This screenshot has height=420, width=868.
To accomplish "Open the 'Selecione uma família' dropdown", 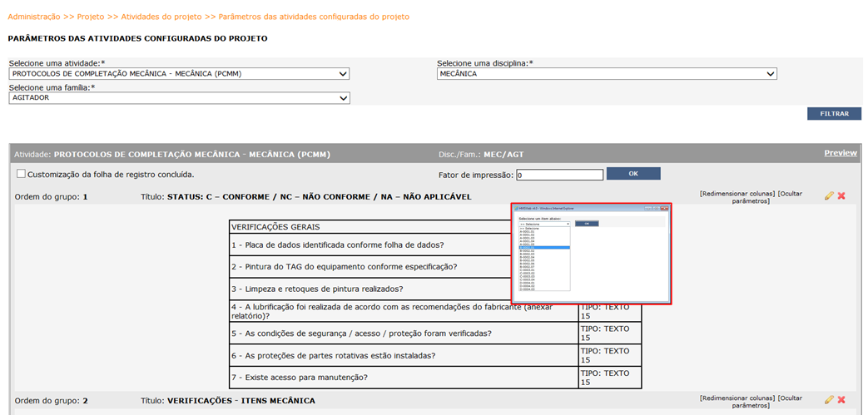I will 180,98.
